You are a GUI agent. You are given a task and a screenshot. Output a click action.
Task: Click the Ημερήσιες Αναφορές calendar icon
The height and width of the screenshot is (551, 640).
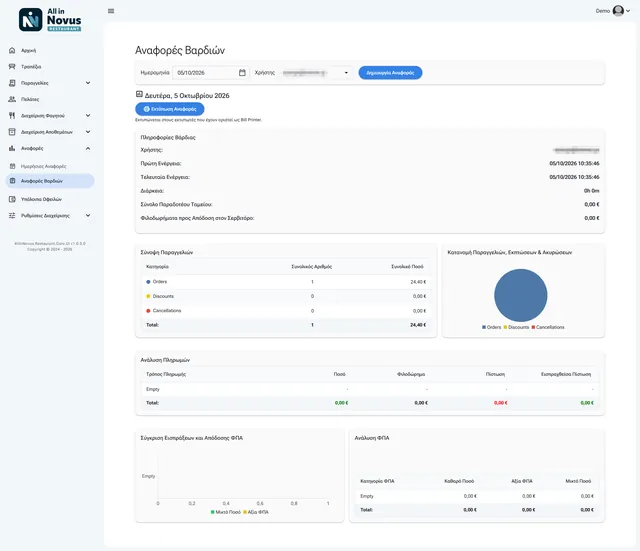tap(13, 166)
